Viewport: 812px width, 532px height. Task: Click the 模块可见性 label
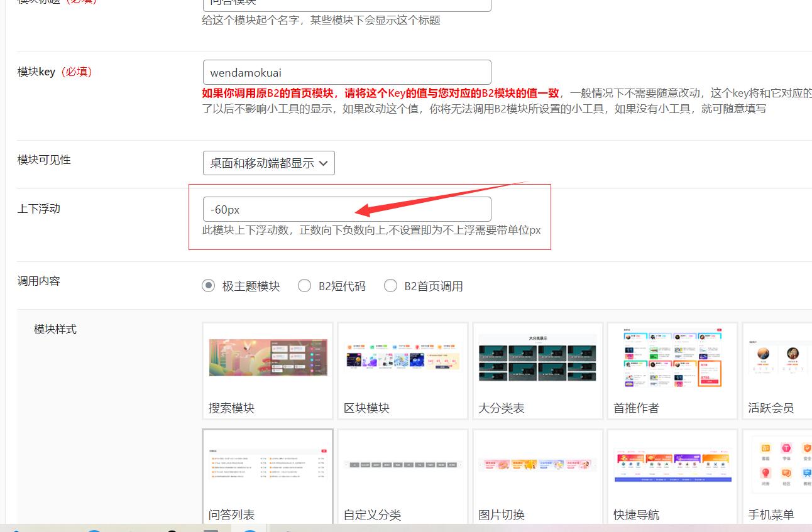click(44, 160)
